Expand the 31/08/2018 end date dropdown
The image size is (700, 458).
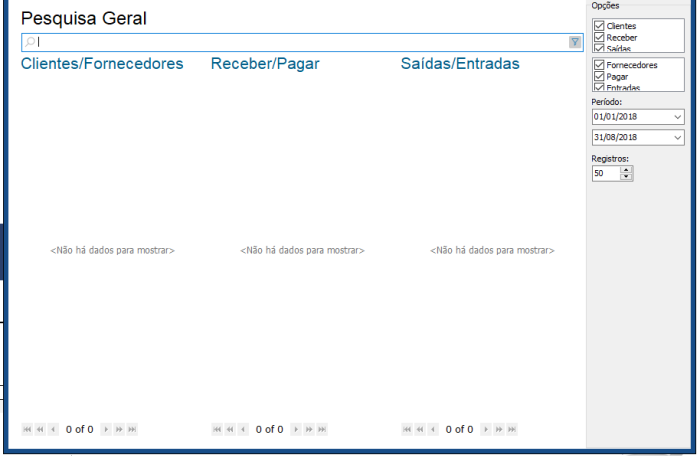click(678, 137)
